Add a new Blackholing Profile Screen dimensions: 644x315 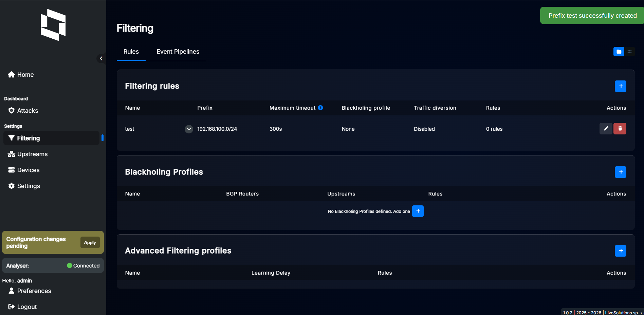tap(621, 172)
